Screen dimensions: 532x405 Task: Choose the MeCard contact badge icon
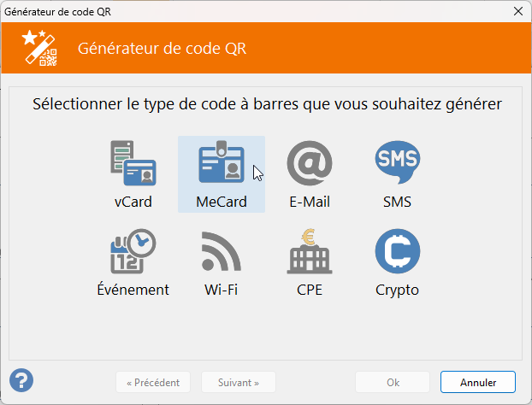[221, 164]
